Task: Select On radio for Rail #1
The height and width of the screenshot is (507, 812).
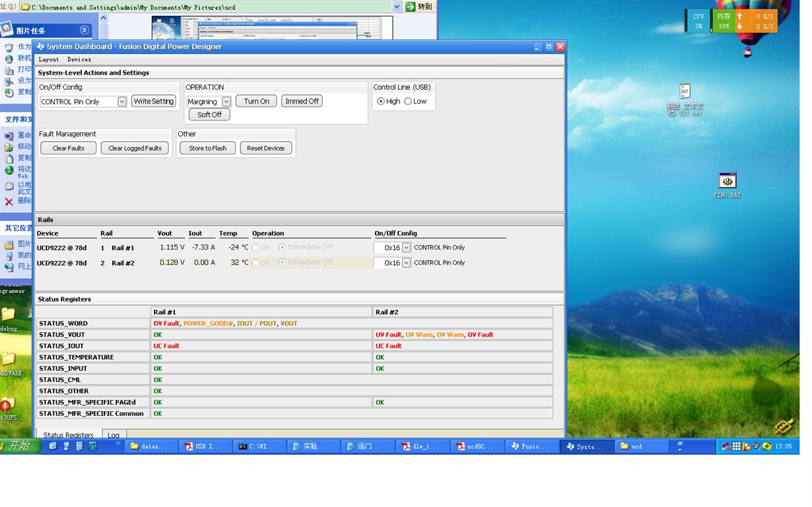Action: click(x=255, y=248)
